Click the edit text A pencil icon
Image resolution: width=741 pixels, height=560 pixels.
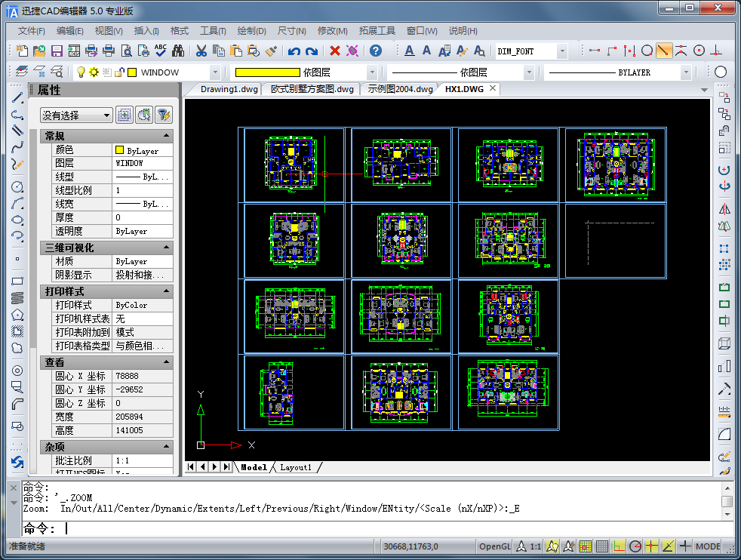coord(462,51)
